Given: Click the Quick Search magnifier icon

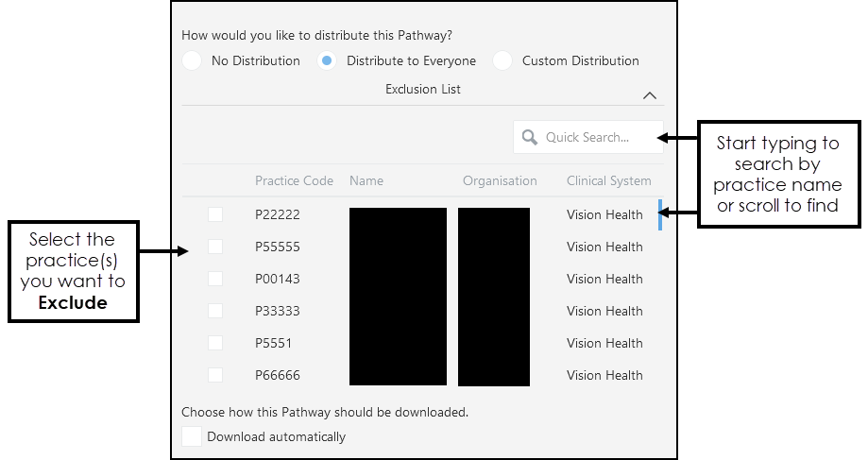Looking at the screenshot, I should coord(530,138).
